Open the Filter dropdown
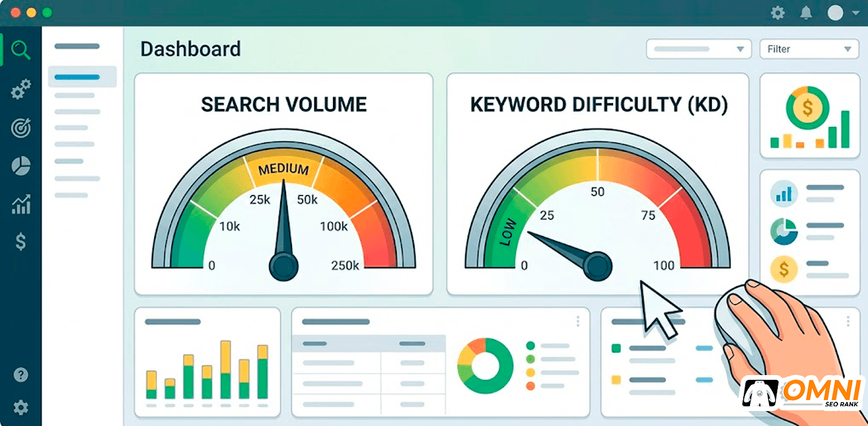 [809, 49]
